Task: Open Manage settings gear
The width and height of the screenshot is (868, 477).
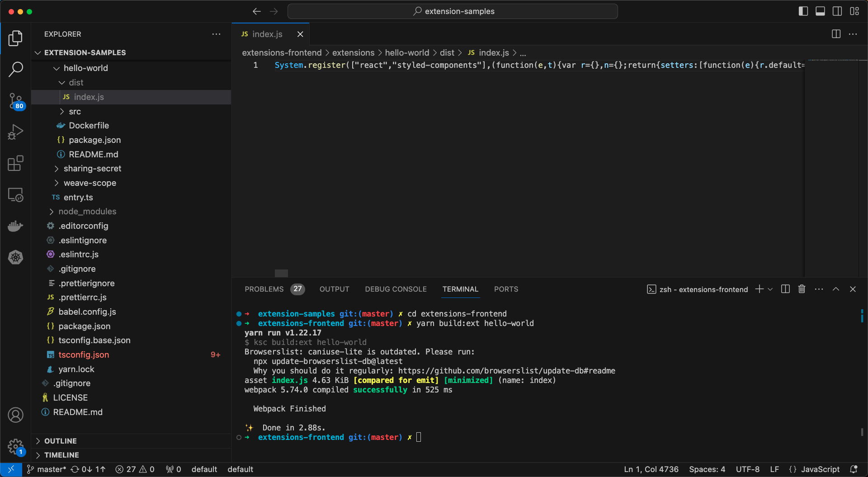Action: tap(15, 446)
